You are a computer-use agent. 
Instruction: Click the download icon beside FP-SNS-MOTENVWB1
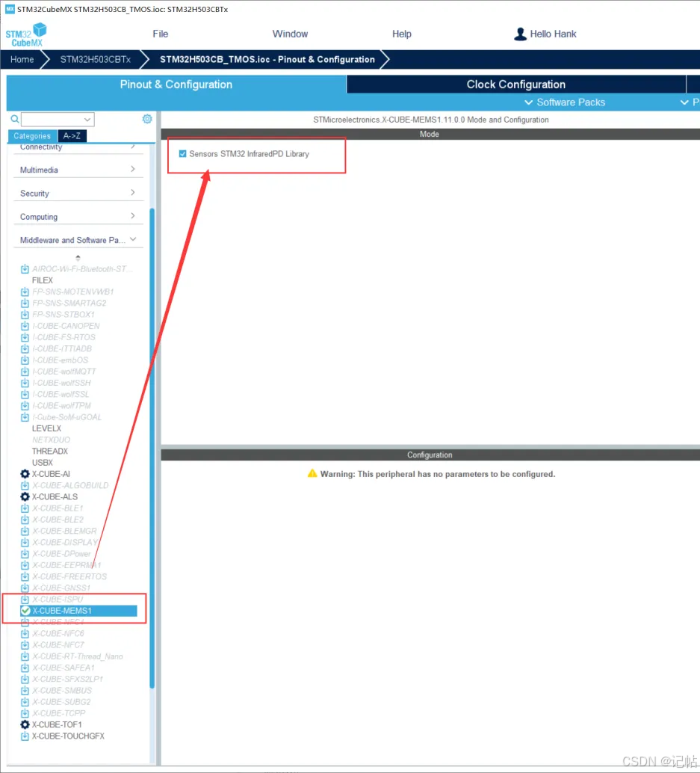25,292
